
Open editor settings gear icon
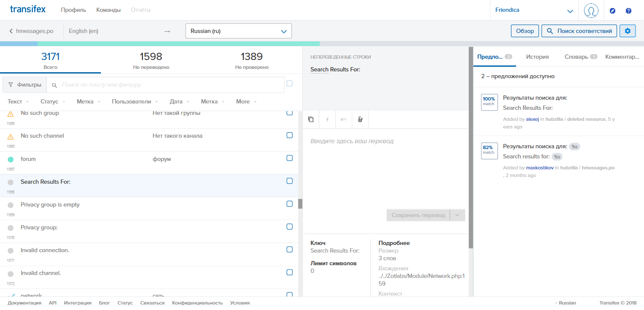click(x=628, y=31)
